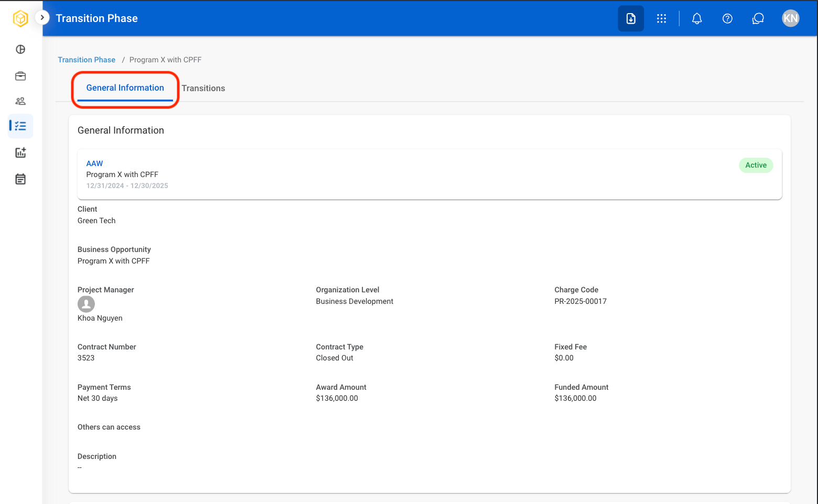This screenshot has width=818, height=504.
Task: Expand the sidebar with the chevron button
Action: tap(42, 17)
